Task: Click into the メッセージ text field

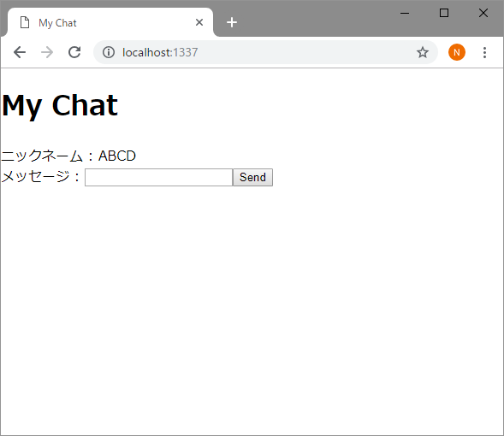Action: pos(159,177)
